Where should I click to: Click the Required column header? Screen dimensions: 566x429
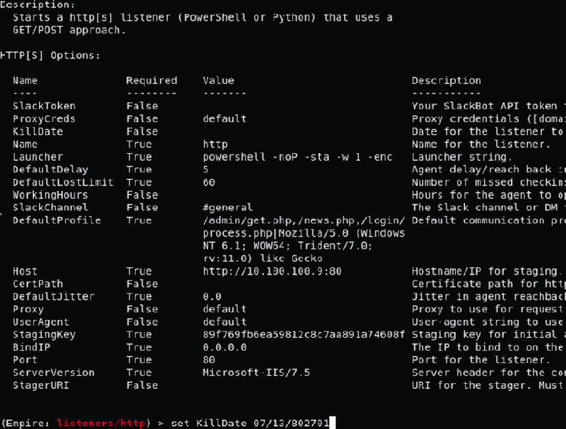[152, 81]
